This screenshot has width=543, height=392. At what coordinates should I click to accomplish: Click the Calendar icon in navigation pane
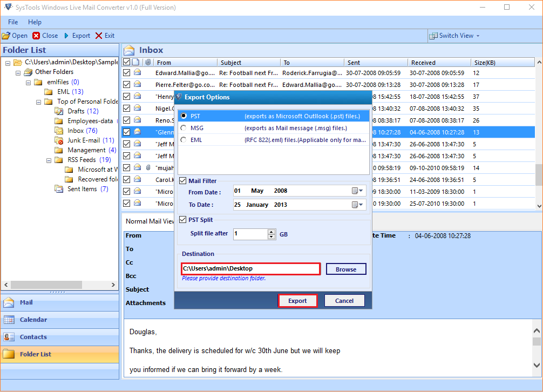pyautogui.click(x=9, y=320)
